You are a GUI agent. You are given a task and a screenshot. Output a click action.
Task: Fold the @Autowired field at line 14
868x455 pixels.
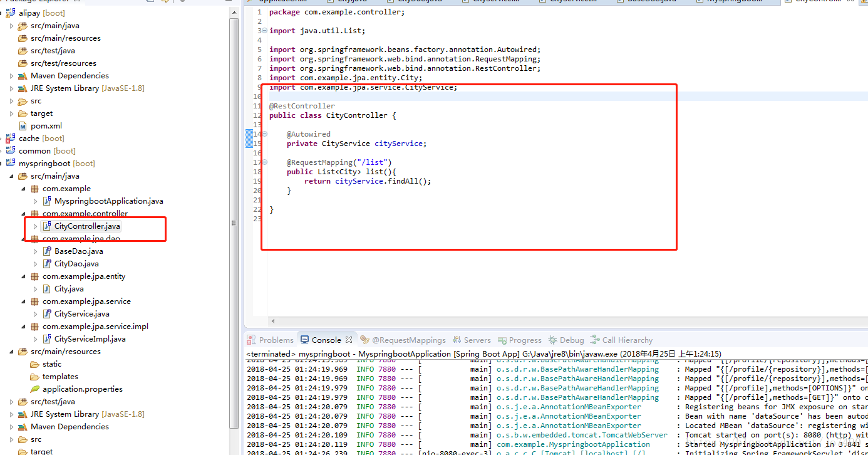264,134
